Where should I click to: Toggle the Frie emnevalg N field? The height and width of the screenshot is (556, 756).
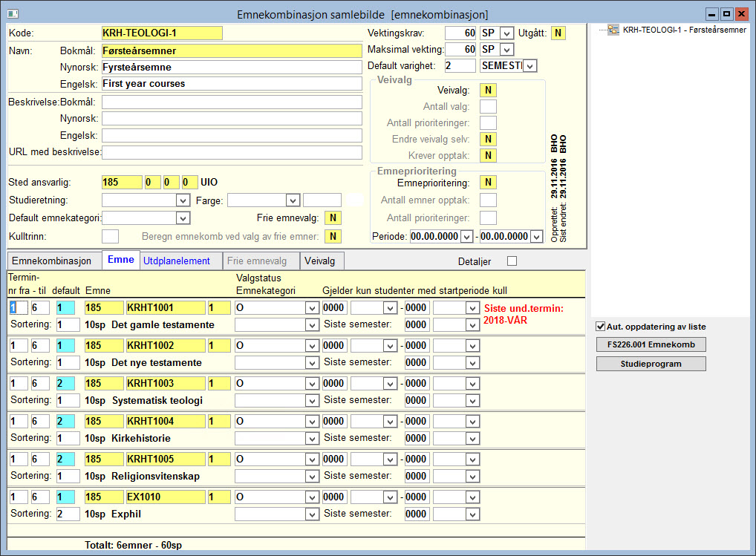(x=333, y=218)
